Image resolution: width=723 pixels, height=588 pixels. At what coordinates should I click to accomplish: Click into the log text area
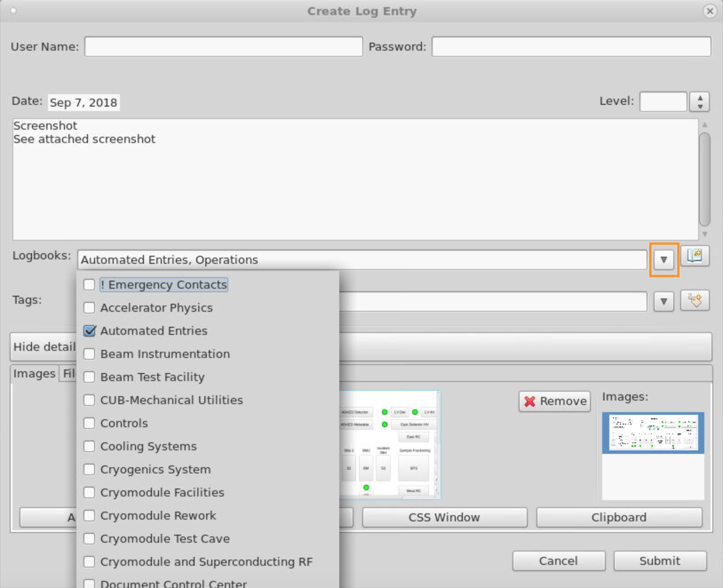coord(355,179)
